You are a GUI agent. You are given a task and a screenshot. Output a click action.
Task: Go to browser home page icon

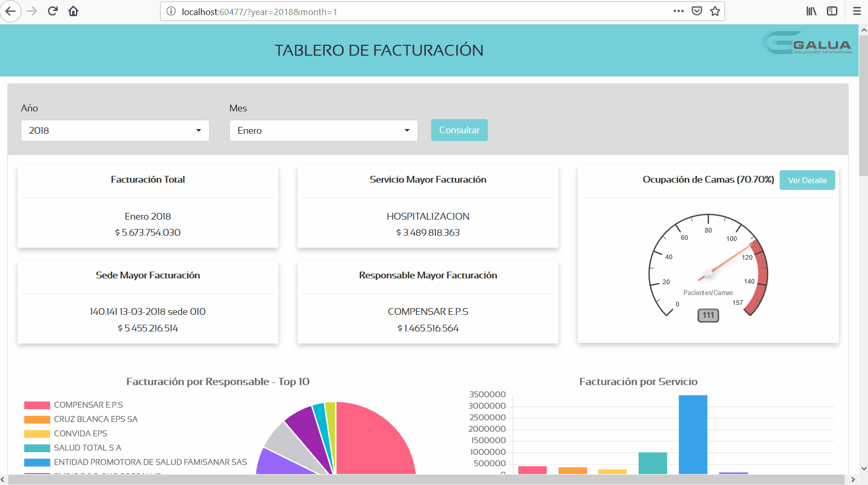click(x=73, y=11)
